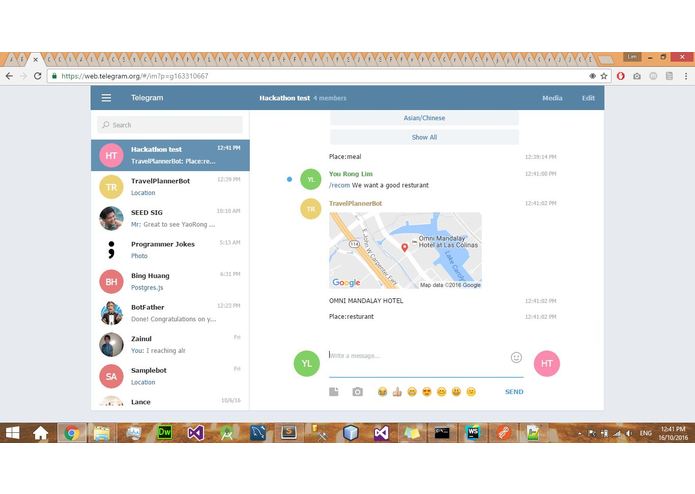Attach a file with the document icon

334,392
